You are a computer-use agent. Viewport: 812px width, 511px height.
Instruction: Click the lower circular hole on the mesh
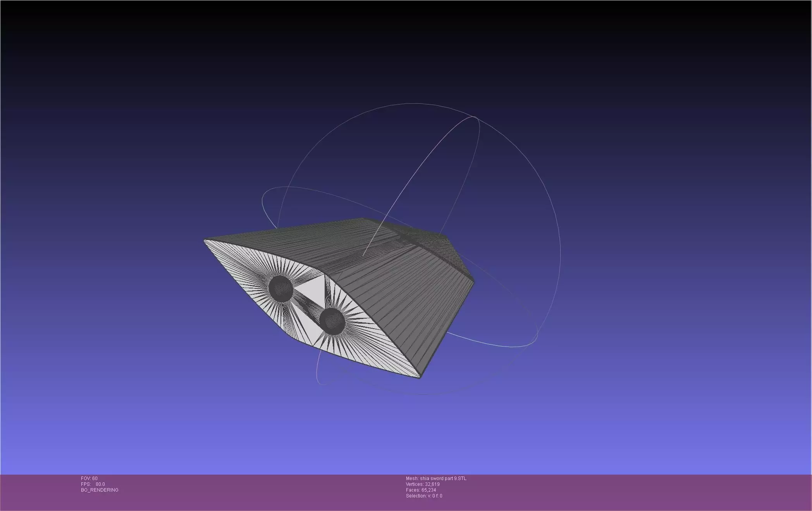[x=332, y=321]
